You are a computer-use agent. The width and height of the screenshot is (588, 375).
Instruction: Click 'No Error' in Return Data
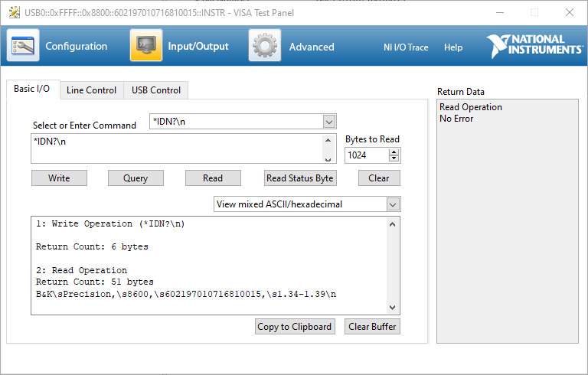click(456, 119)
